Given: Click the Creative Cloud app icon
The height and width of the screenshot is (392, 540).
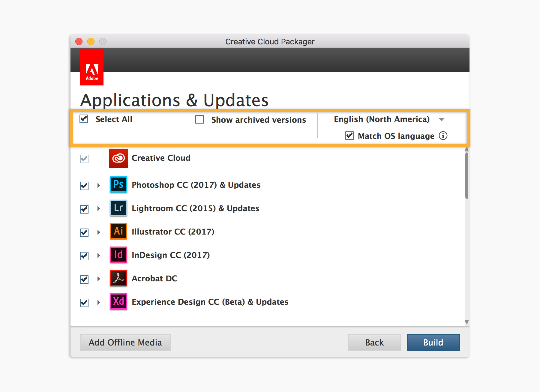Looking at the screenshot, I should point(118,158).
